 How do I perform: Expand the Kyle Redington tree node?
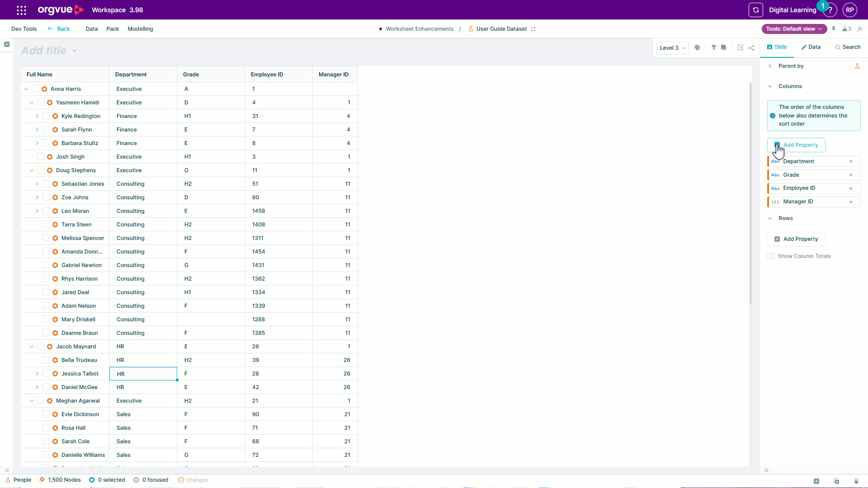pos(37,116)
